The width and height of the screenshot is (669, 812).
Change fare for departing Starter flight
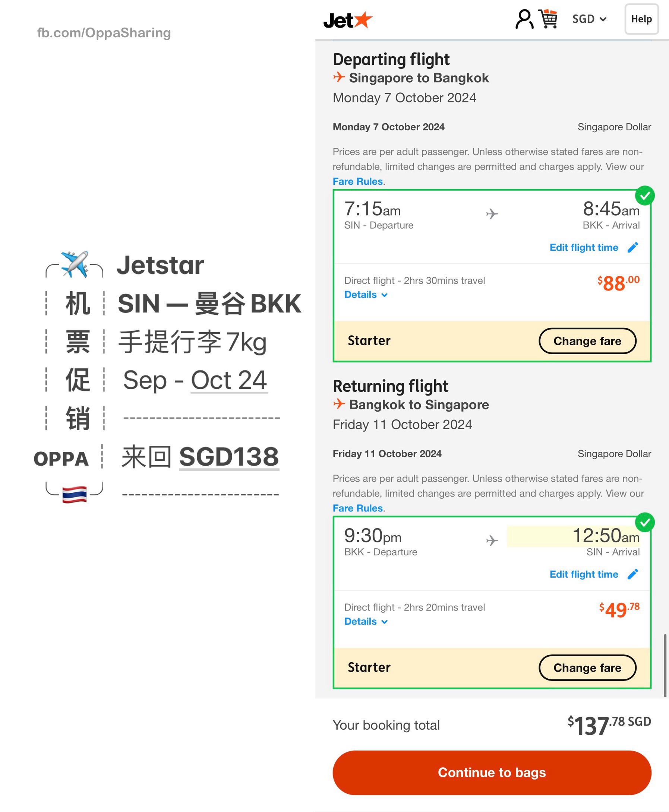point(587,341)
